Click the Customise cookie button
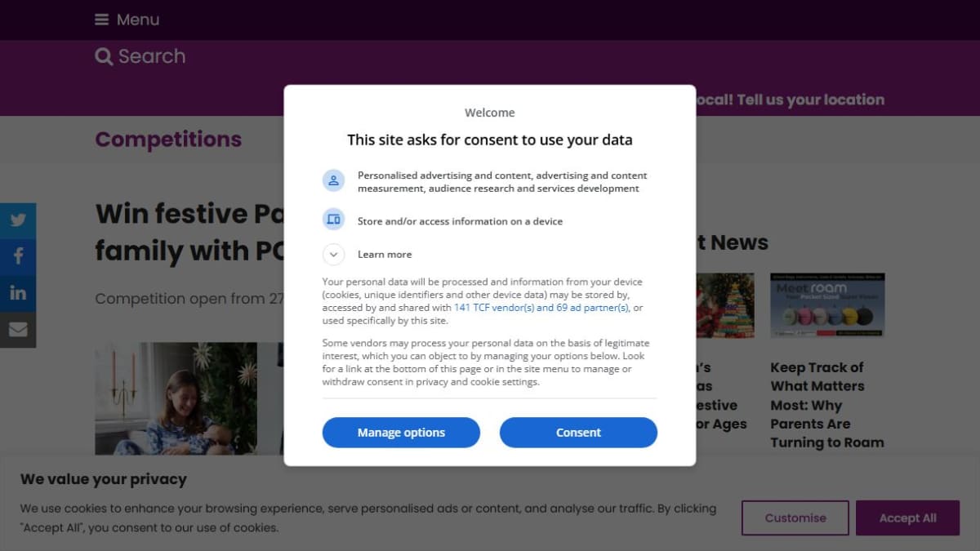 coord(795,518)
